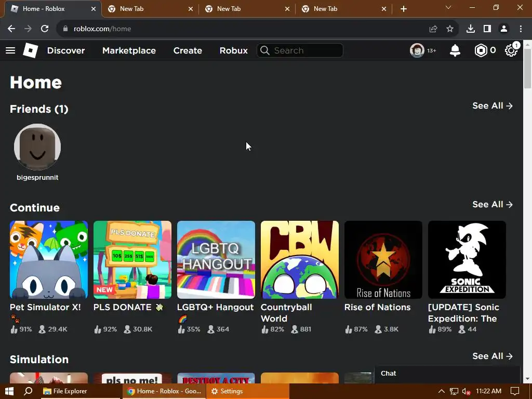Open the LGBTQ+ Hangout game thumbnail
The height and width of the screenshot is (399, 532).
coord(216,260)
